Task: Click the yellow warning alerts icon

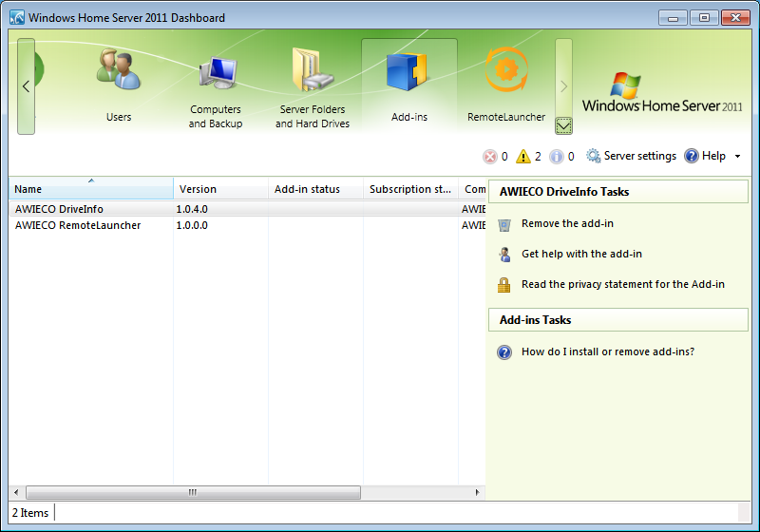Action: tap(523, 157)
